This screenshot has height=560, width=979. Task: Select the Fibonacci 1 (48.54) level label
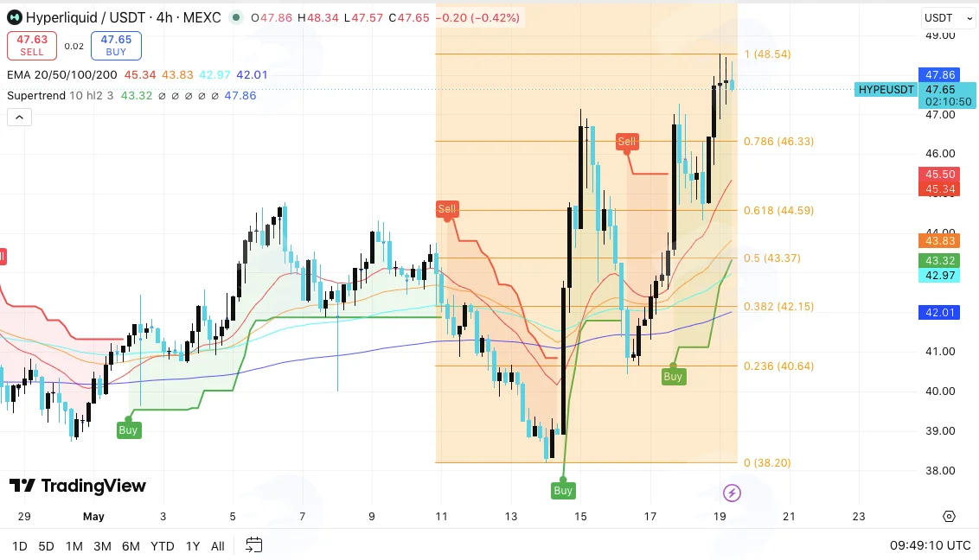click(767, 54)
